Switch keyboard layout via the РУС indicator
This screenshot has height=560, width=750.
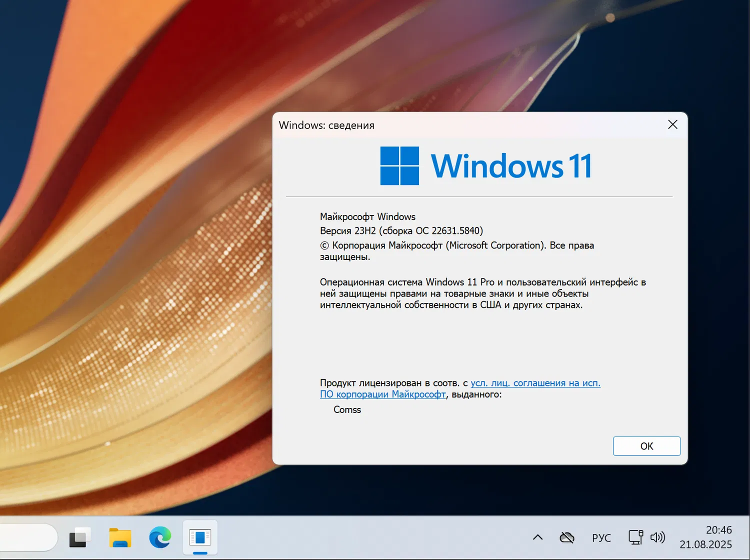[601, 537]
